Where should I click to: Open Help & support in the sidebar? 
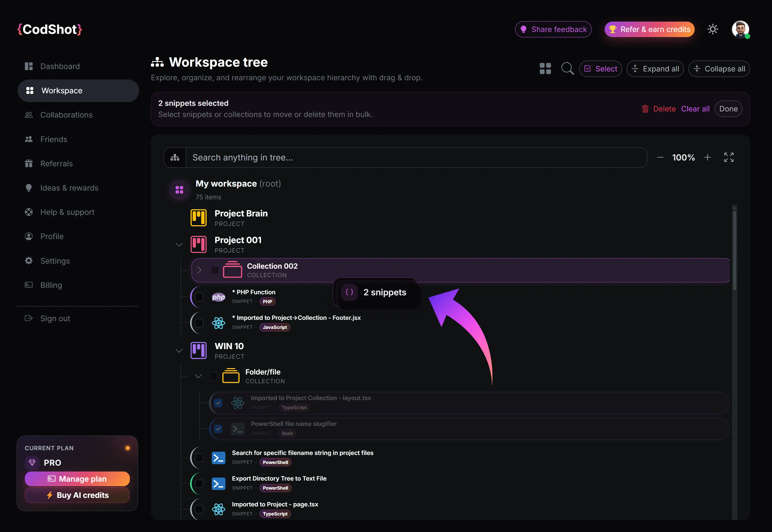point(78,212)
